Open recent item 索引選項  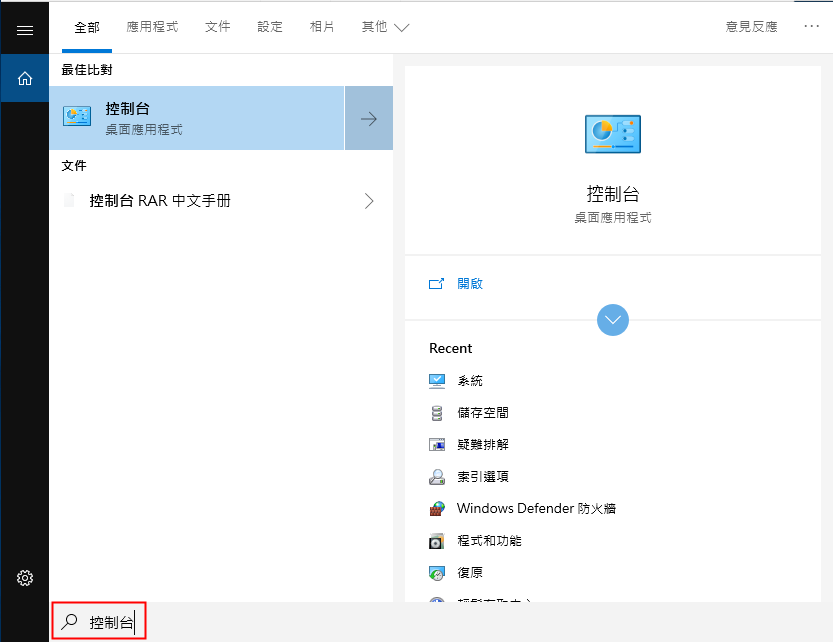tap(483, 477)
